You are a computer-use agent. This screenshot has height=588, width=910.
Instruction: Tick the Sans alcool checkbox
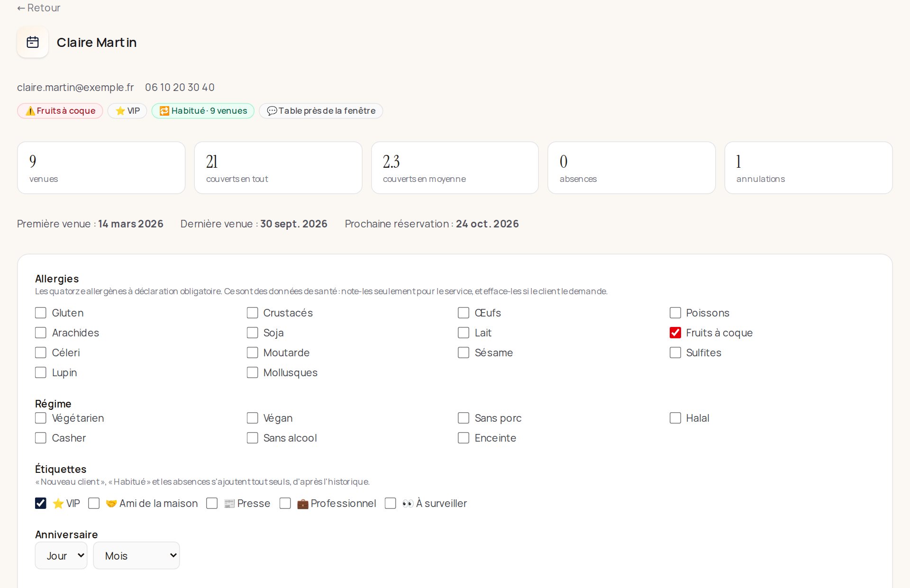pos(253,438)
